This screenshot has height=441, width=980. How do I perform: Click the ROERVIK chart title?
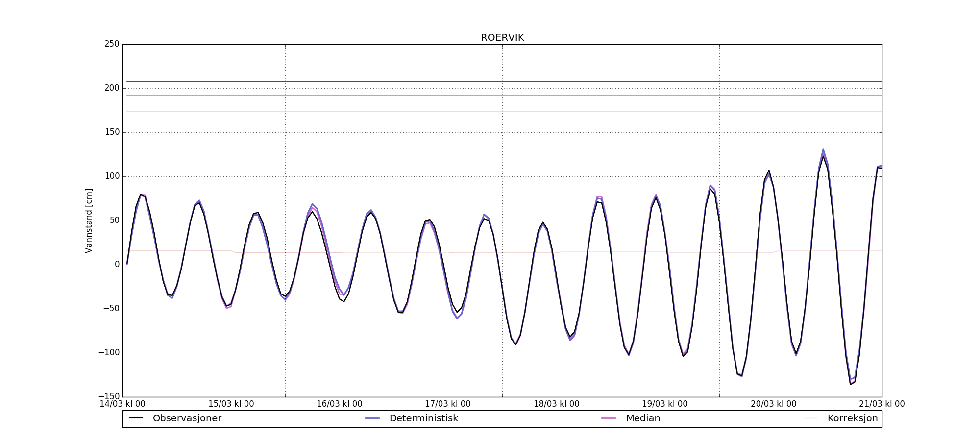(x=502, y=38)
